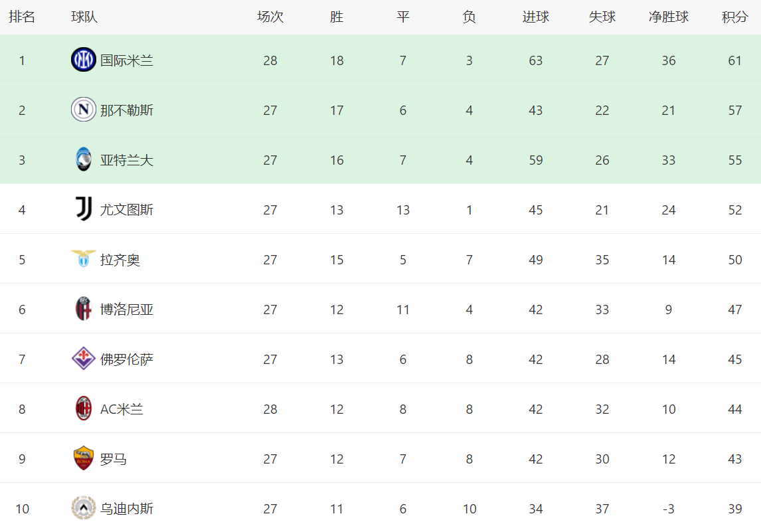The width and height of the screenshot is (761, 532).
Task: Sort by 积分 column header
Action: [734, 17]
